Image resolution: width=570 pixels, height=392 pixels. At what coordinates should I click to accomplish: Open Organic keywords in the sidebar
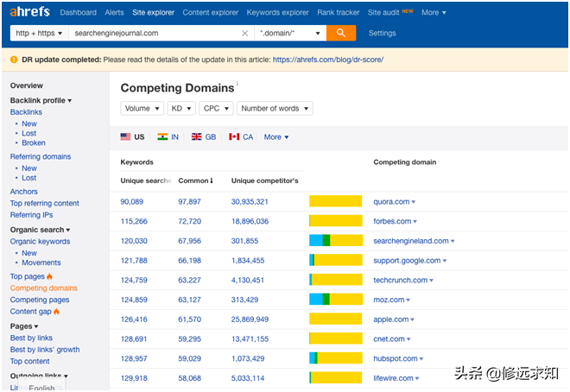(x=40, y=241)
